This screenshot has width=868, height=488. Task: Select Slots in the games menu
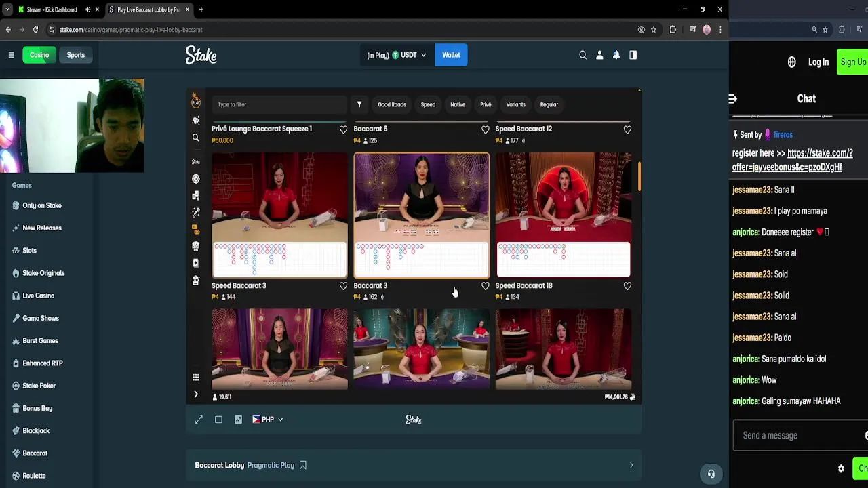[x=29, y=251]
